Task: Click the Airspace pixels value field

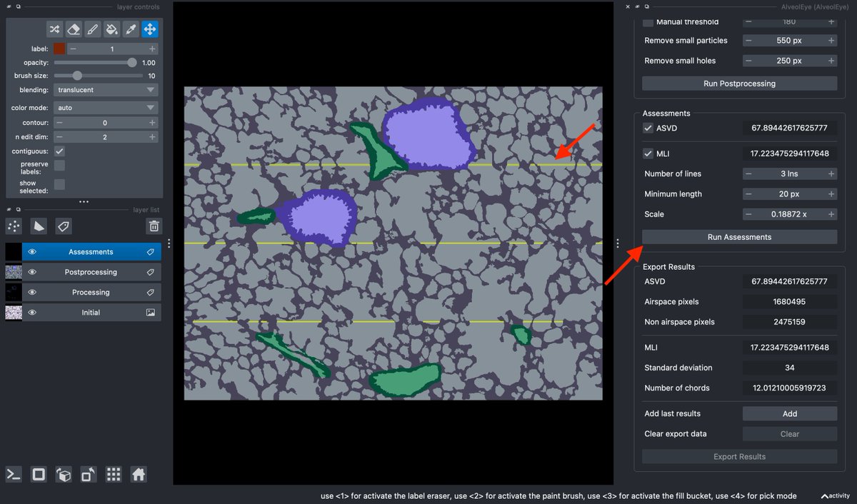Action: click(790, 302)
